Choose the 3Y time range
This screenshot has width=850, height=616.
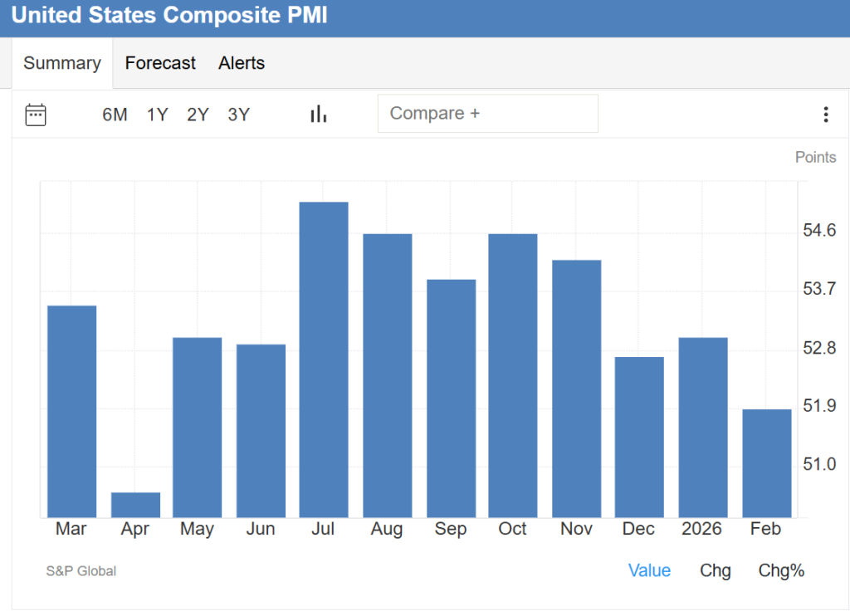(x=238, y=115)
